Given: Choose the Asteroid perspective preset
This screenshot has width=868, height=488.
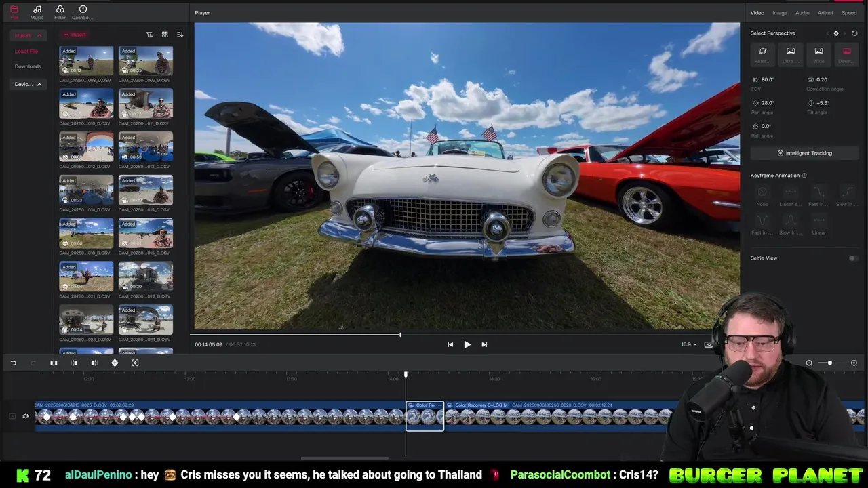Looking at the screenshot, I should [762, 54].
